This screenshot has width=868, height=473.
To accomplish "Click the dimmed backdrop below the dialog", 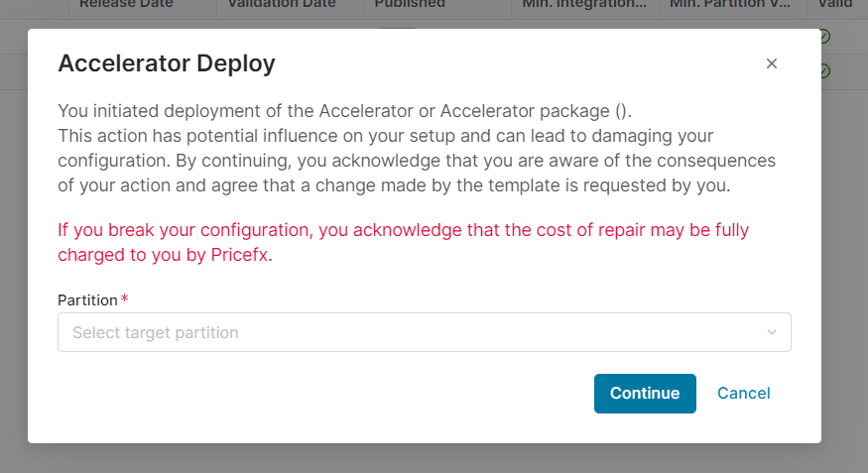I will [x=434, y=458].
